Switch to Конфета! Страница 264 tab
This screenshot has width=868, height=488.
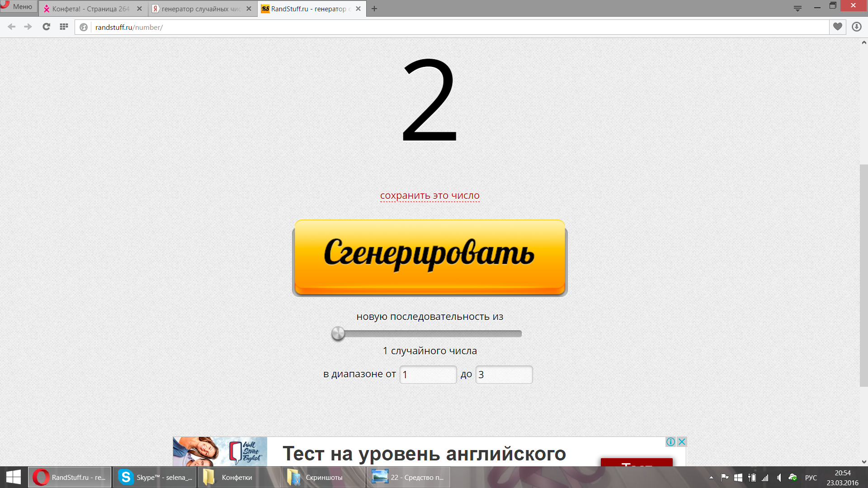point(90,9)
